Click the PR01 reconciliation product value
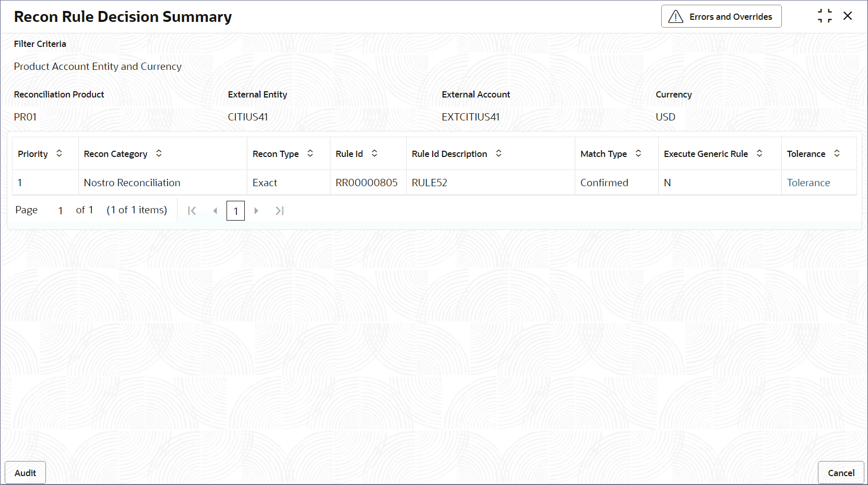The height and width of the screenshot is (485, 868). [25, 117]
